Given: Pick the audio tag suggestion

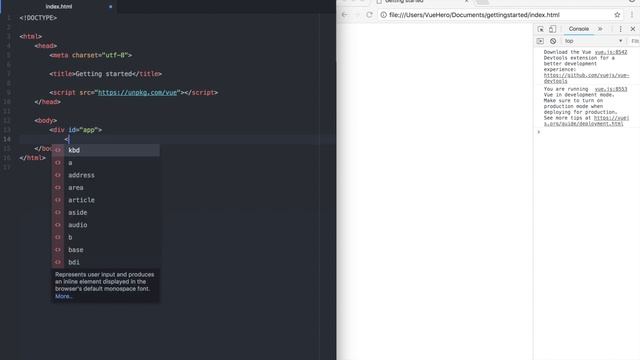Looking at the screenshot, I should 105,225.
